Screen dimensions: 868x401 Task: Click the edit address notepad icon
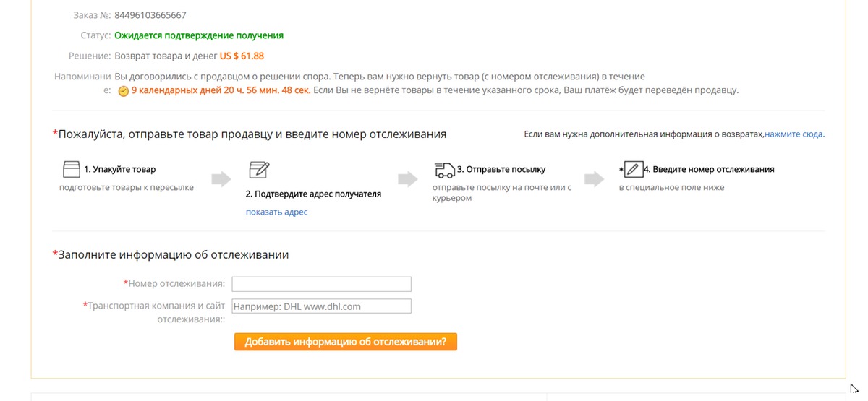coord(259,170)
